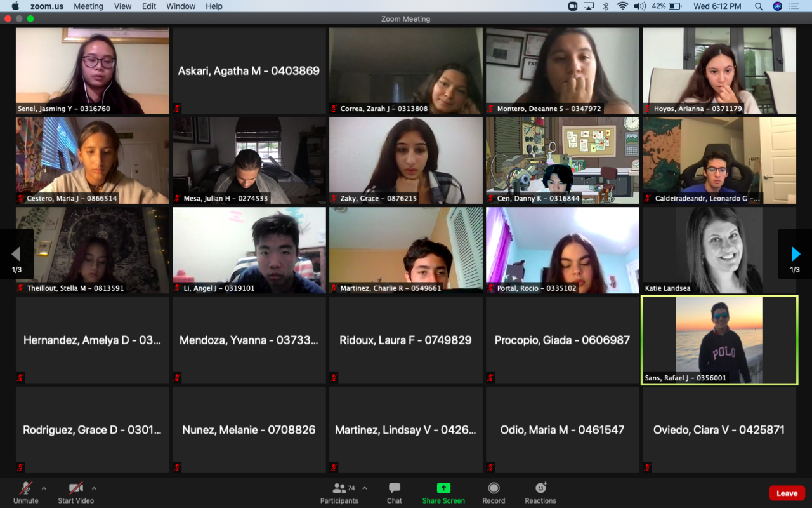Select Theillout, Stella M video tile
This screenshot has height=508, width=812.
(x=93, y=250)
